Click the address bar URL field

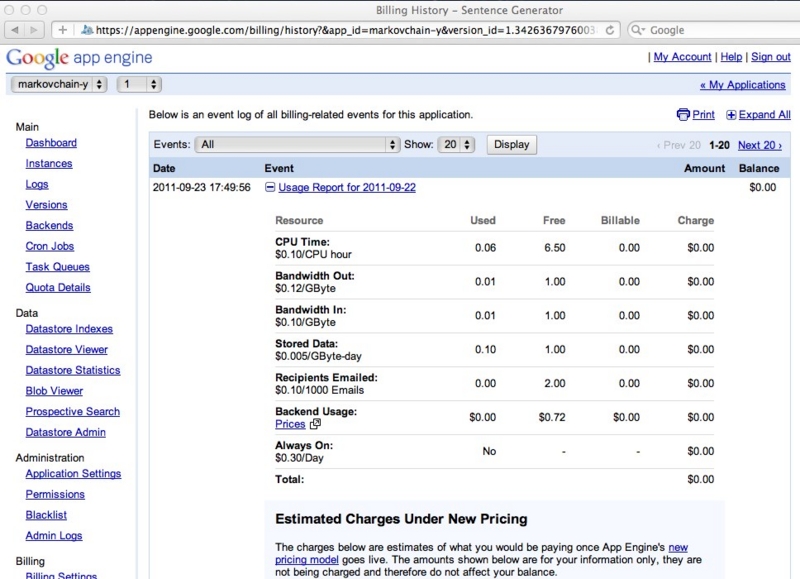click(337, 30)
